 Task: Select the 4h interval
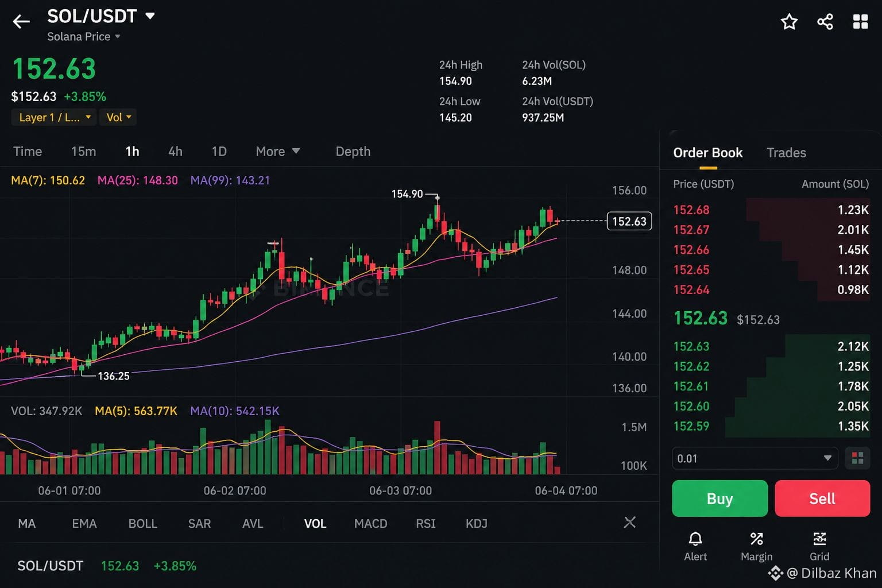175,152
